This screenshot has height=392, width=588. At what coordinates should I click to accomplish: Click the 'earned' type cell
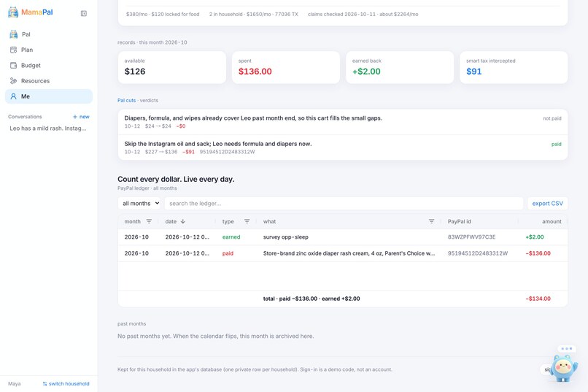pyautogui.click(x=231, y=237)
